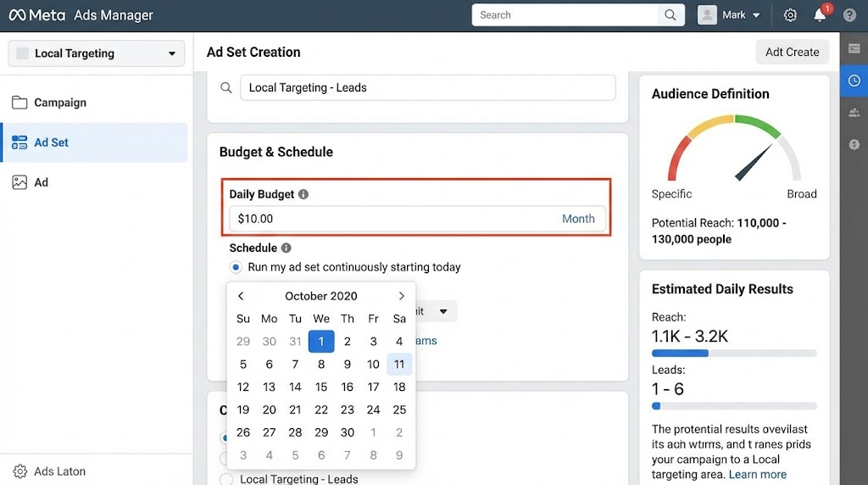Click the Ad image icon
Image resolution: width=868 pixels, height=485 pixels.
19,182
